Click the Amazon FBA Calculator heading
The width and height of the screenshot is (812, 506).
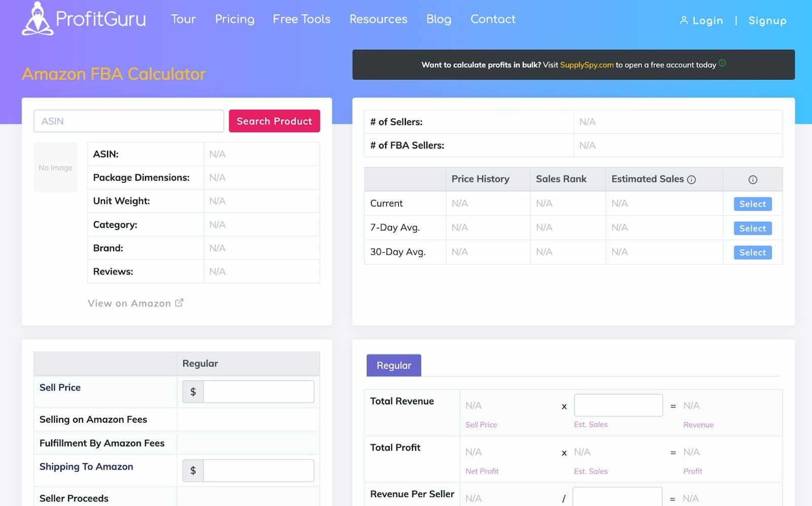point(114,74)
